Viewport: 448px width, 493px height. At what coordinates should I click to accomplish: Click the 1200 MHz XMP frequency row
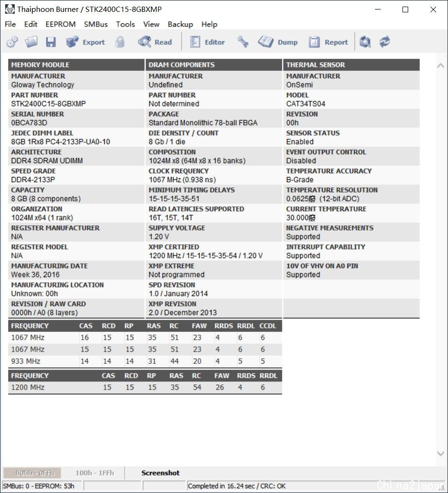point(145,387)
